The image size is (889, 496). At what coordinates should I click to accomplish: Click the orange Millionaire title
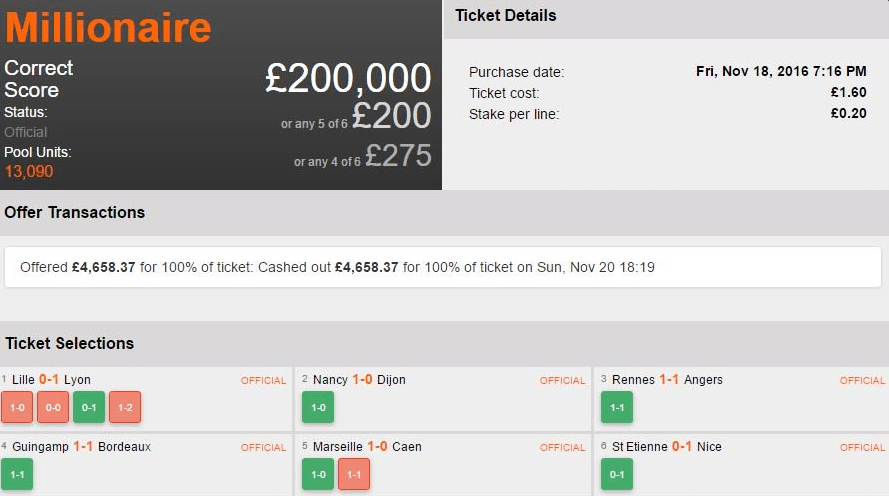[x=108, y=27]
